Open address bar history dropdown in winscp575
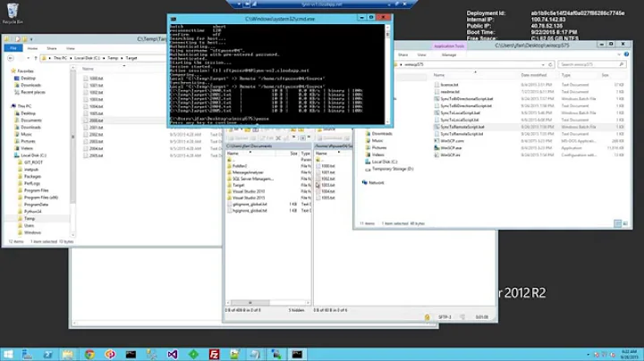The width and height of the screenshot is (644, 361). (544, 65)
